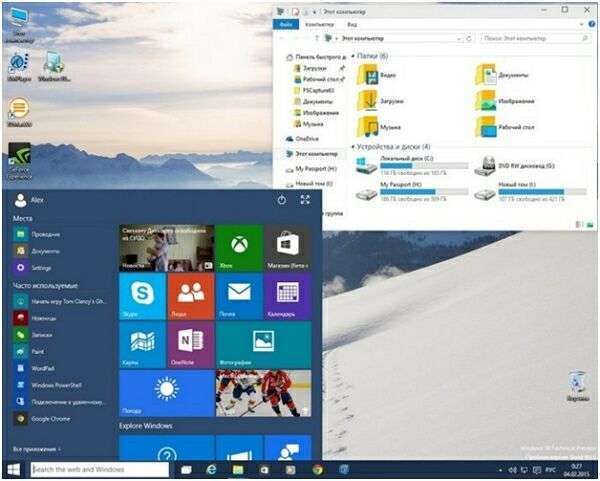The width and height of the screenshot is (600, 481).
Task: Open the Xbox tile
Action: click(239, 248)
